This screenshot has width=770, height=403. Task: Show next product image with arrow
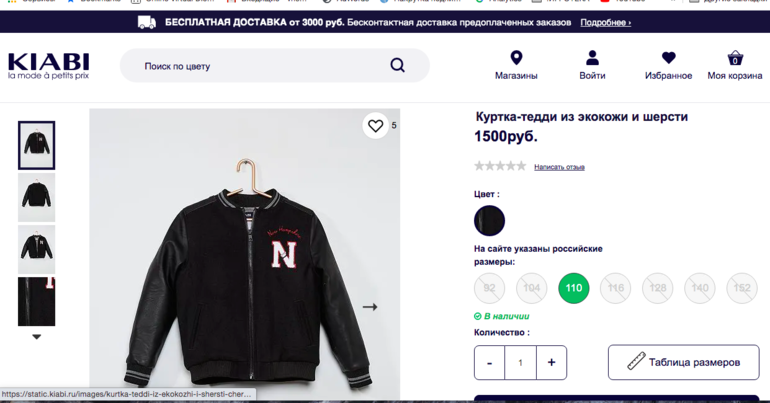point(370,307)
